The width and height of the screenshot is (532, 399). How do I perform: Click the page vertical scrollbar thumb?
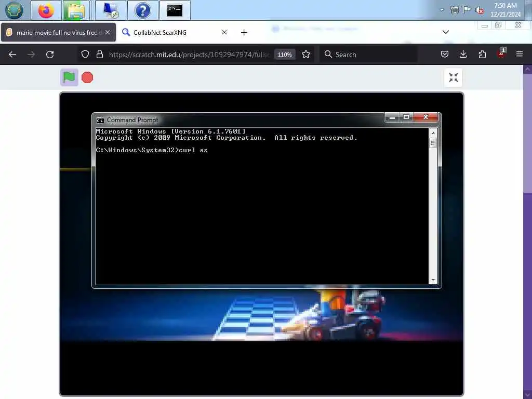point(527,132)
